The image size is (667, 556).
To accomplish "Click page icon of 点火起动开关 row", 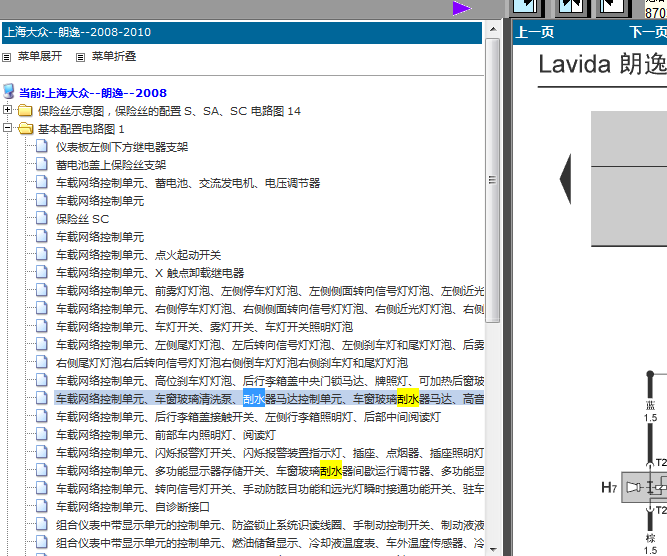I will point(42,254).
